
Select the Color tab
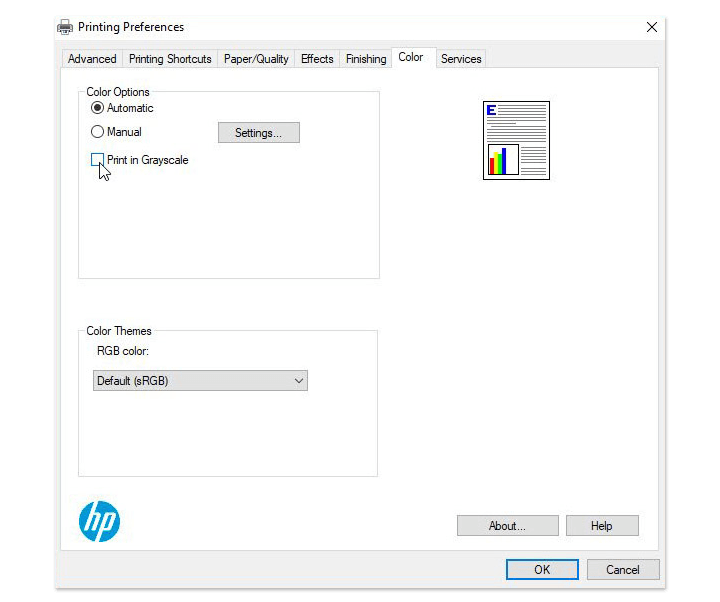click(x=411, y=58)
